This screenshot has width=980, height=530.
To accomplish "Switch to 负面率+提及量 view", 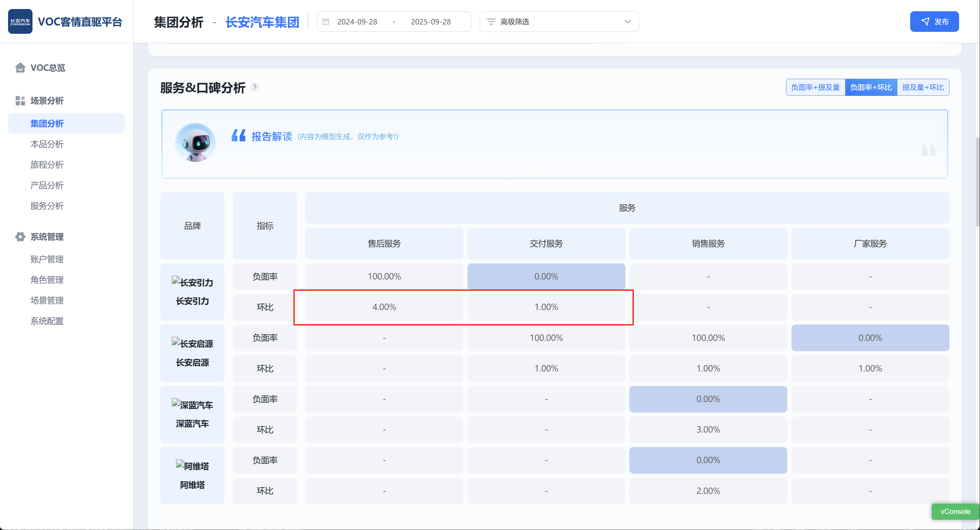I will tap(815, 87).
